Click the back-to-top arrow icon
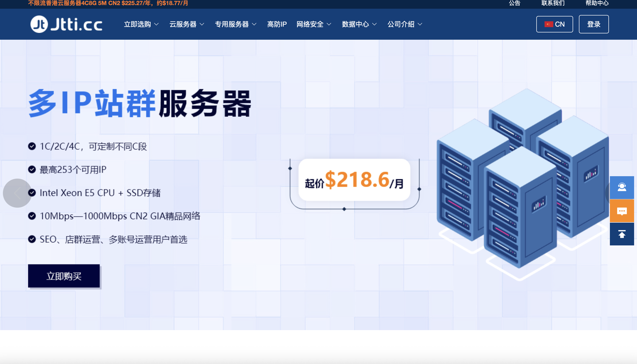 pos(622,234)
